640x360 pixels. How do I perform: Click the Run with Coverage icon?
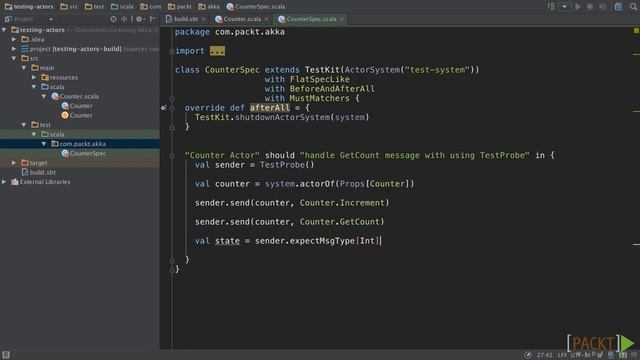point(602,7)
